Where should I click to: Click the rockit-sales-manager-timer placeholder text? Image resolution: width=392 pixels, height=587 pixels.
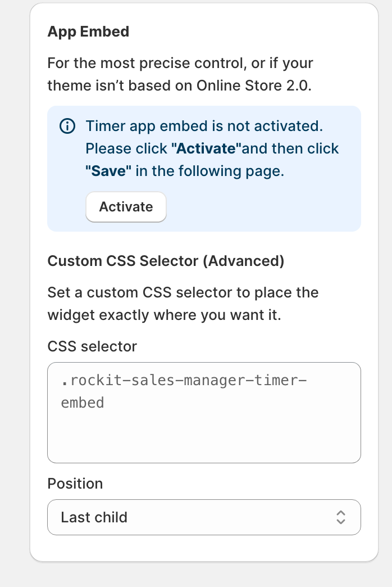(184, 381)
